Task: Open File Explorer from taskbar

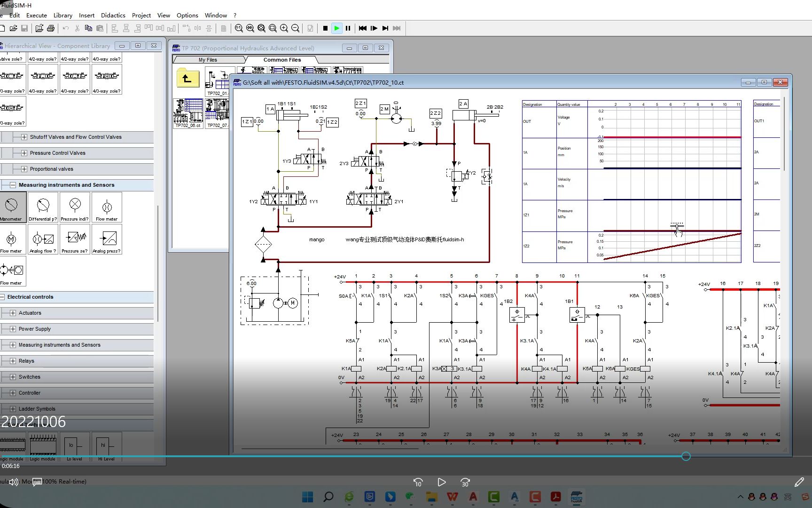Action: 432,497
